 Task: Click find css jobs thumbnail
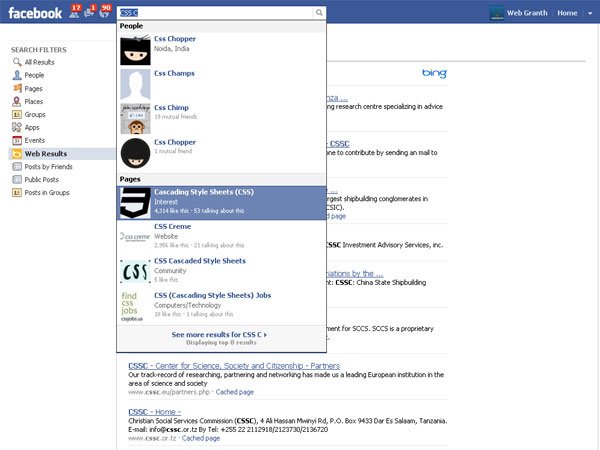click(132, 306)
